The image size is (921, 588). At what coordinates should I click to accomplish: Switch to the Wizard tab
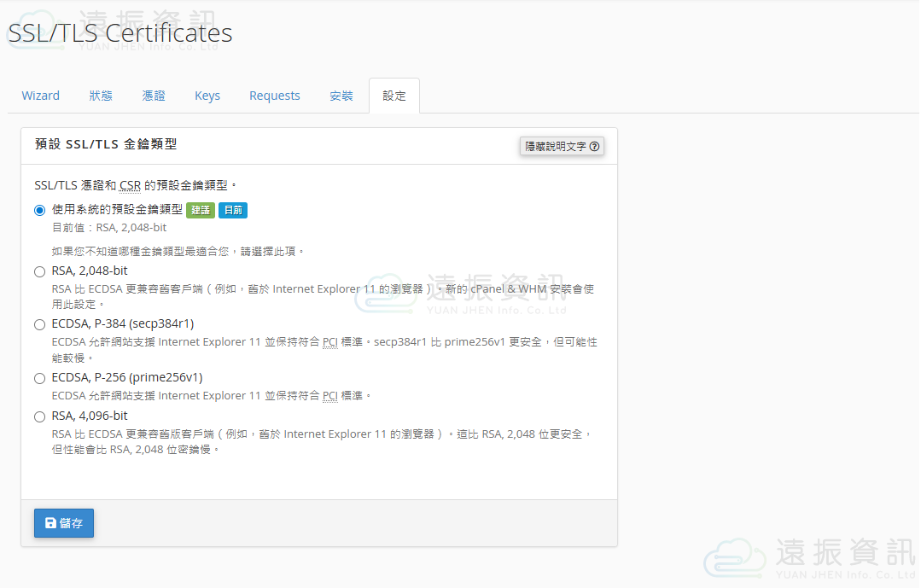(x=40, y=96)
